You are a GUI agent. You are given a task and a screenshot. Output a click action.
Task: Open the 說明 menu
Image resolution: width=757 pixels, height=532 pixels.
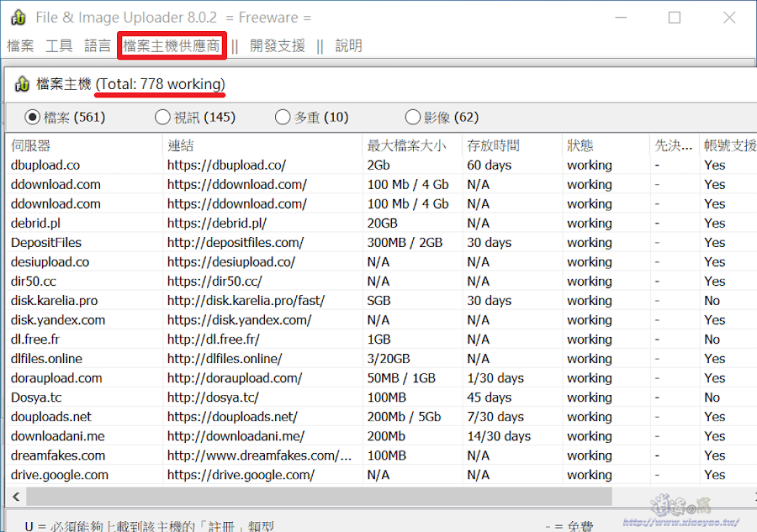[347, 45]
